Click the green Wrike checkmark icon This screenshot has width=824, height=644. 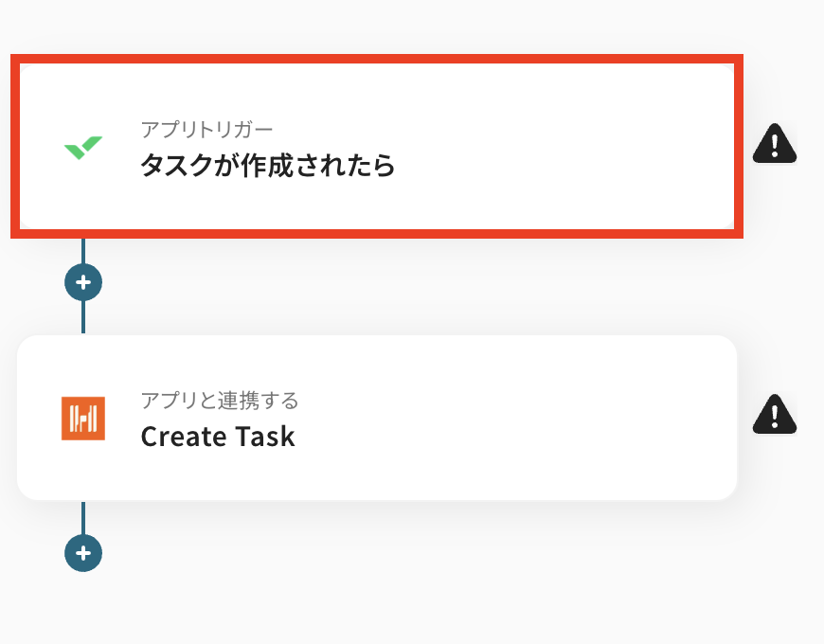coord(83,147)
